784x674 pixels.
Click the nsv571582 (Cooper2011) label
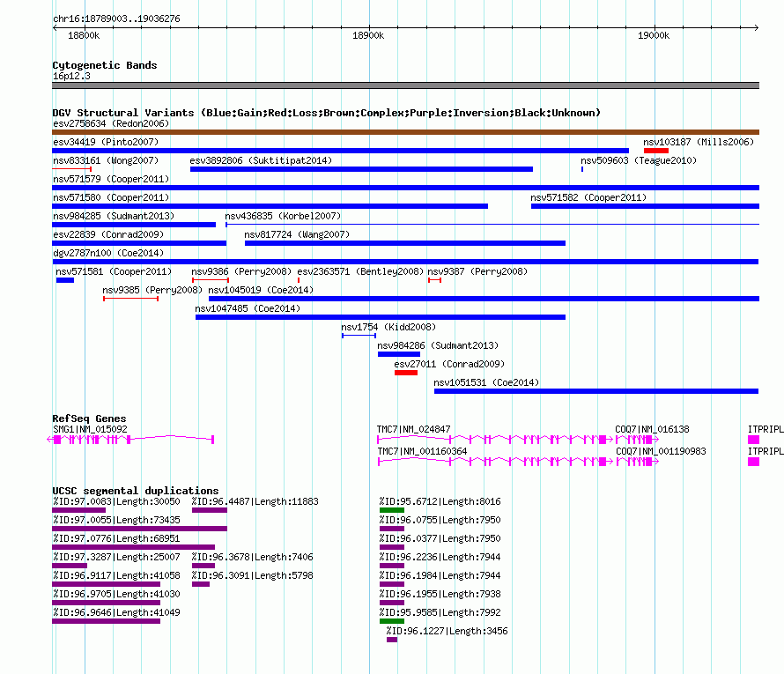click(588, 197)
